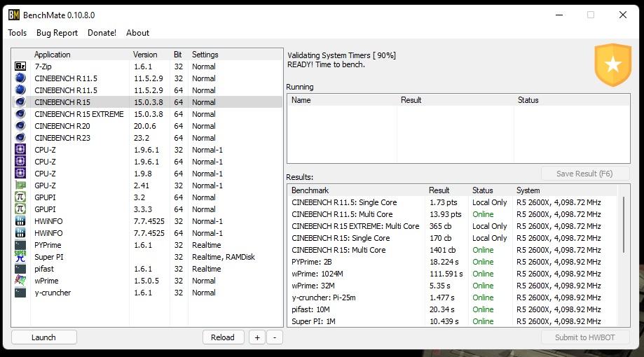Click the CINEBENCH R11.5 64-bit icon

coord(20,90)
